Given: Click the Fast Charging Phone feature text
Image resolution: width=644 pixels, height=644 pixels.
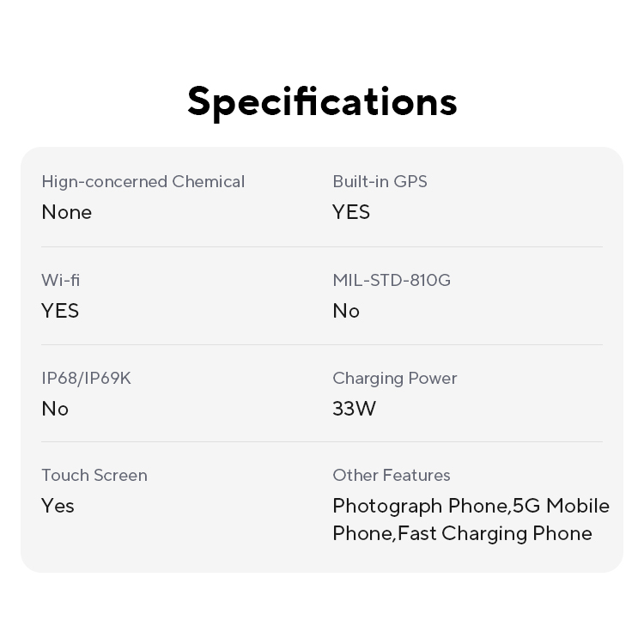Looking at the screenshot, I should [x=495, y=533].
